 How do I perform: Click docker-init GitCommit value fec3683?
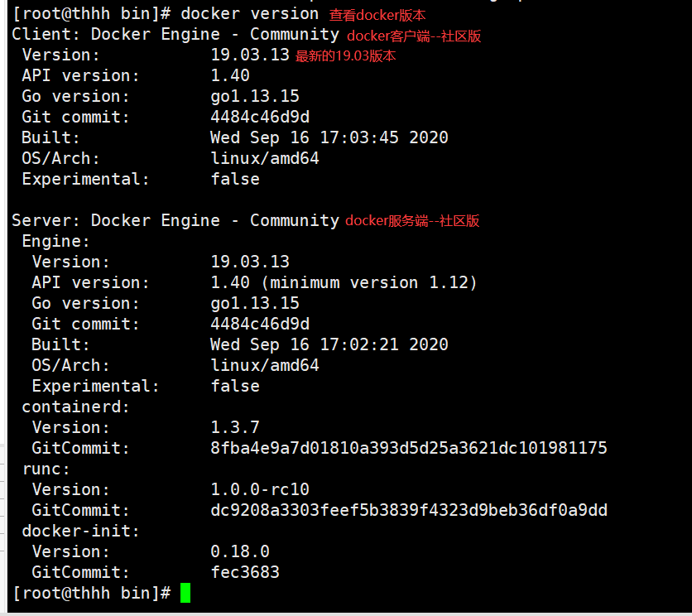click(x=245, y=572)
